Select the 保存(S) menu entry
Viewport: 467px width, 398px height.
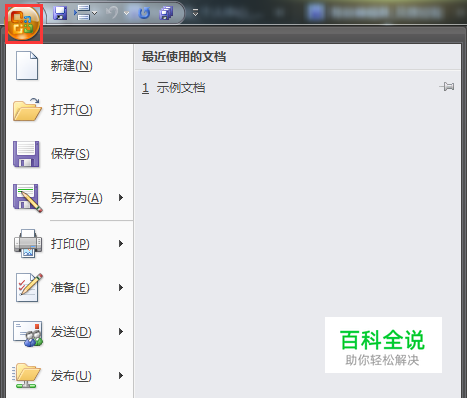tap(70, 154)
